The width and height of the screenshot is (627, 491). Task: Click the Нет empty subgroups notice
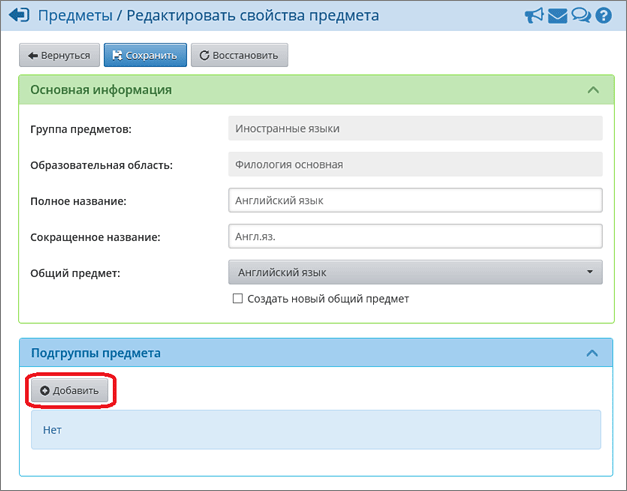(315, 429)
